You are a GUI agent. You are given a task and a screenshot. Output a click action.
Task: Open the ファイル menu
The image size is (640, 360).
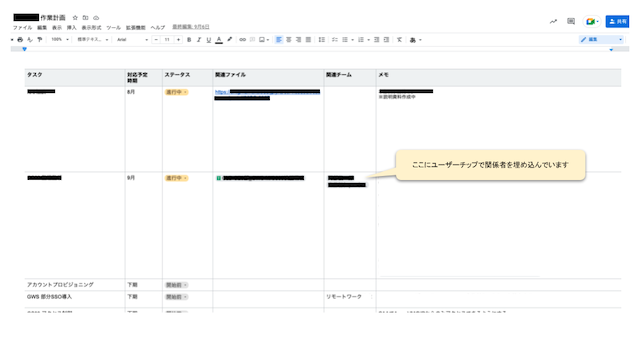22,28
